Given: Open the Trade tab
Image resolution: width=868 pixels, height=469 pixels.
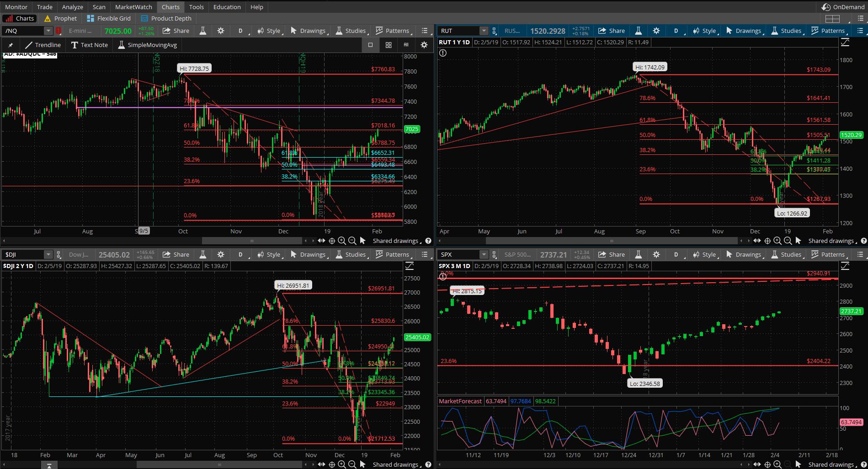Looking at the screenshot, I should click(45, 7).
